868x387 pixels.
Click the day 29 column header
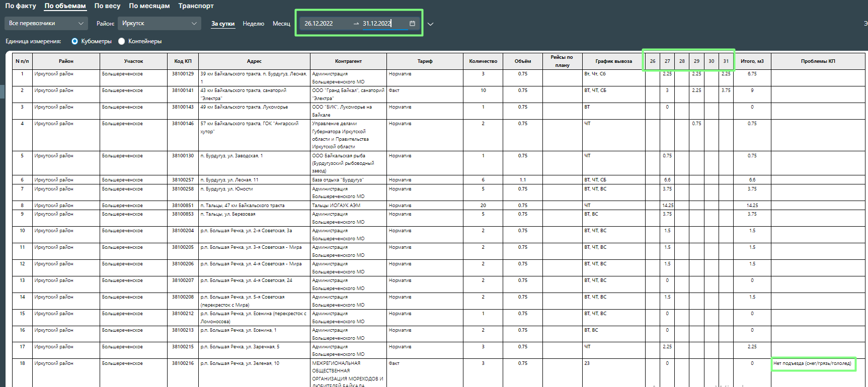(696, 61)
